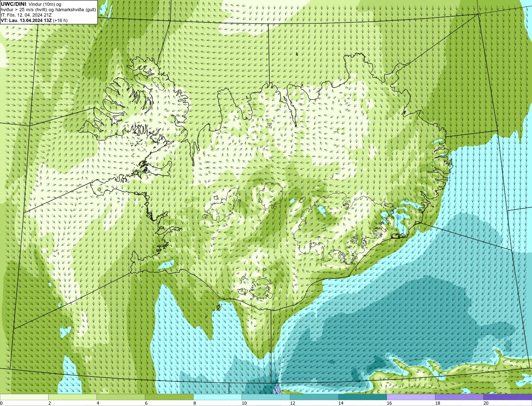532x406 pixels.
Task: Pick the above-20 m/s deep violet swatch
Action: (x=507, y=397)
